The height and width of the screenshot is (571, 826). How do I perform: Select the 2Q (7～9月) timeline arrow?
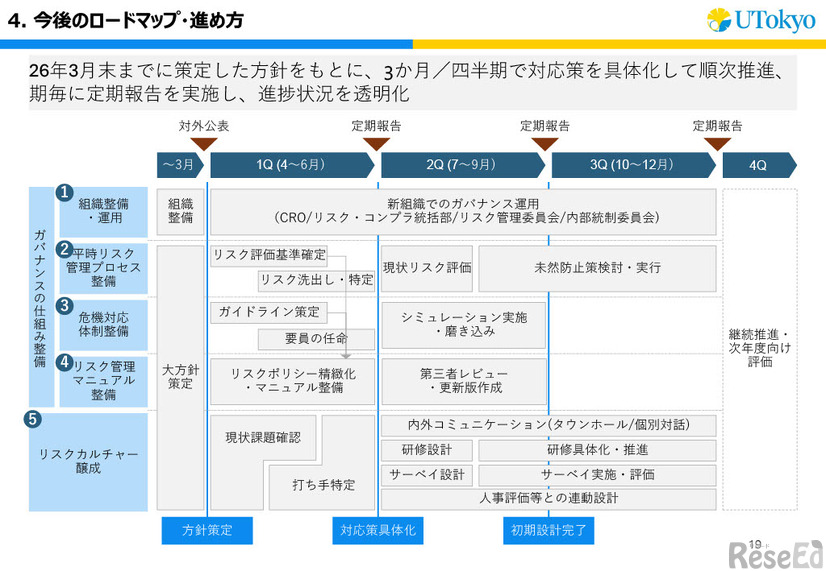click(463, 165)
